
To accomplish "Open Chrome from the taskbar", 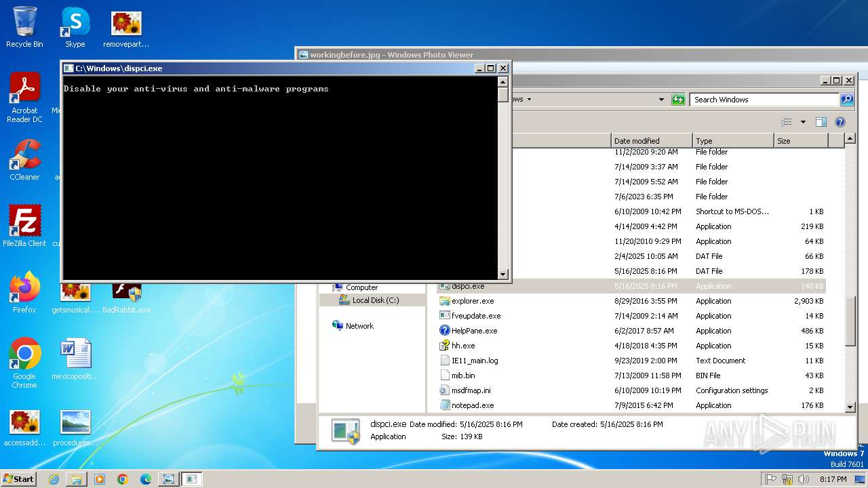I will [x=123, y=479].
